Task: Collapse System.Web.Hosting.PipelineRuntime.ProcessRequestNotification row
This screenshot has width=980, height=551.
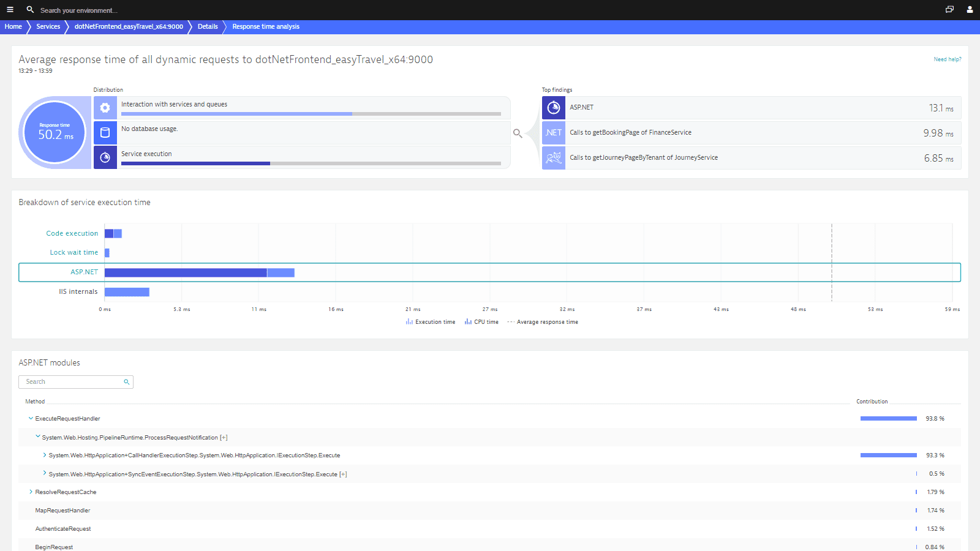Action: (x=38, y=437)
